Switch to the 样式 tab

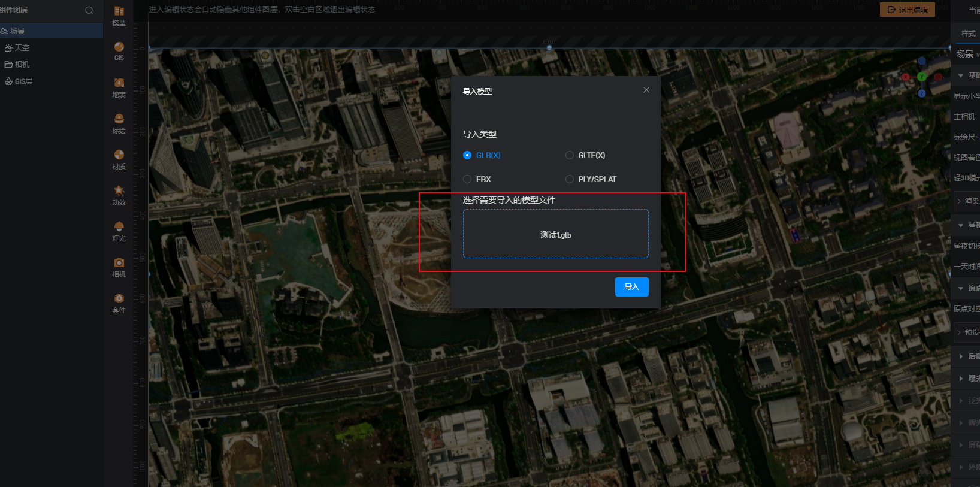[969, 34]
